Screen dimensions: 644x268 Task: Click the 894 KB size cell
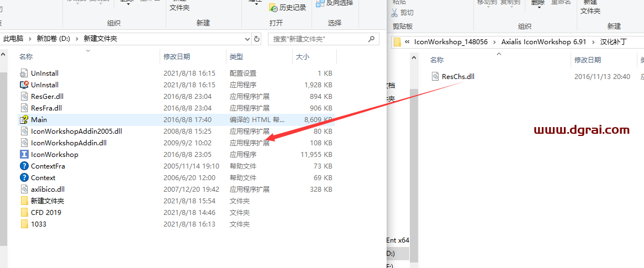(321, 97)
